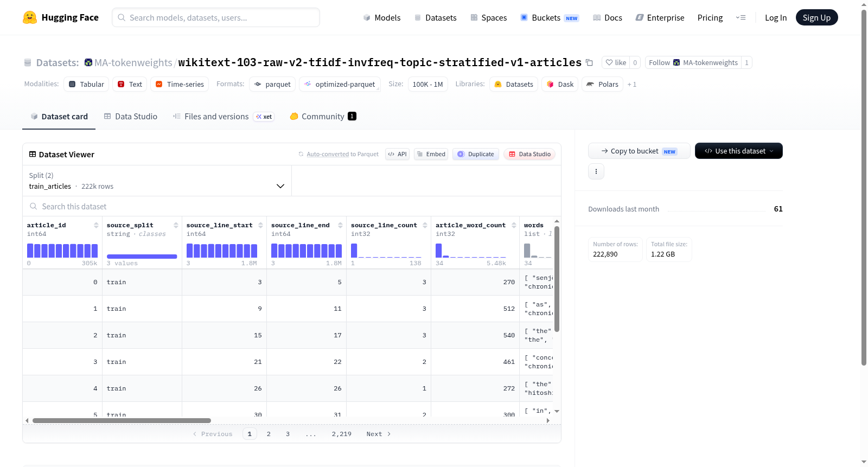The image size is (868, 467).
Task: Expand the Split train_articles selector
Action: click(x=157, y=181)
